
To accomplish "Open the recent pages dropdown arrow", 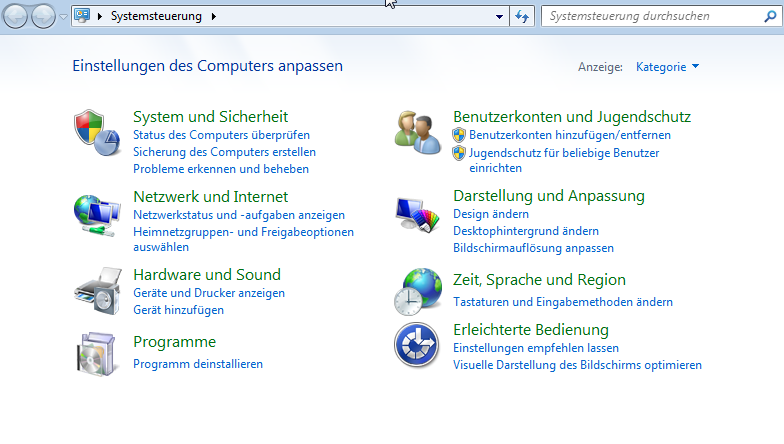I will (63, 16).
